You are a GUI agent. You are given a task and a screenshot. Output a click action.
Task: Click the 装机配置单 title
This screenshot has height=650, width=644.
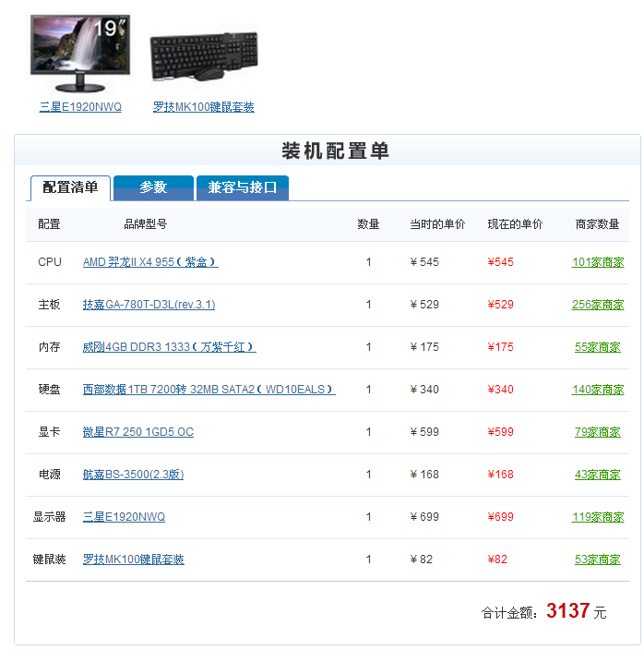(335, 150)
